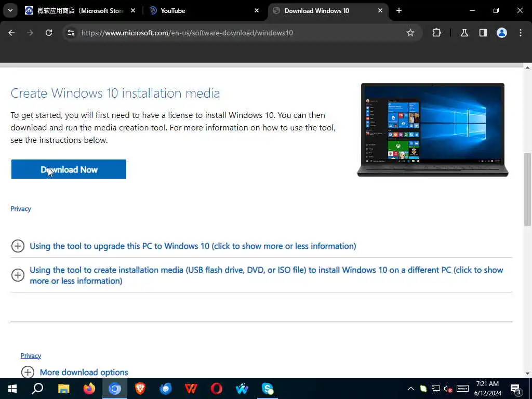Image resolution: width=532 pixels, height=399 pixels.
Task: Open the Windows Start menu
Action: click(12, 389)
